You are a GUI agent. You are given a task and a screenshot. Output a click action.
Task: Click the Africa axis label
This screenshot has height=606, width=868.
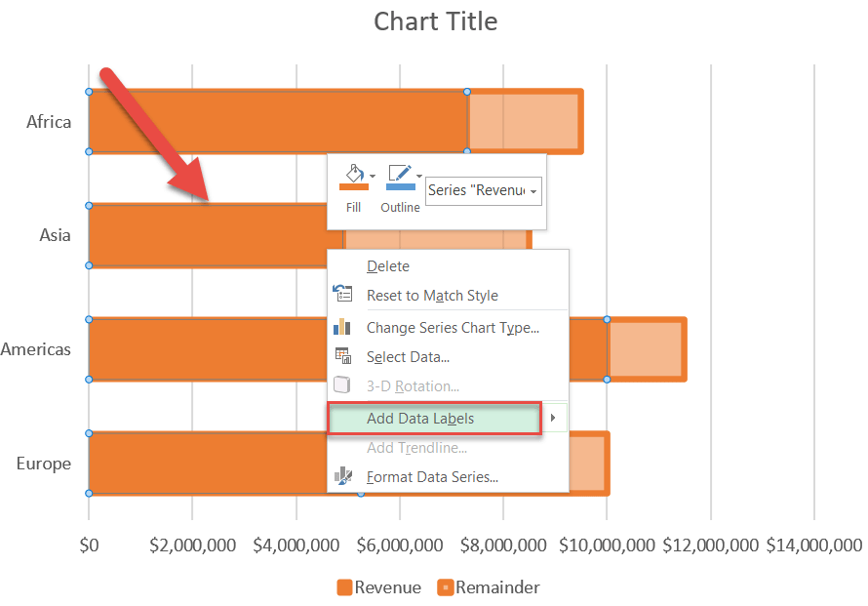pos(49,122)
